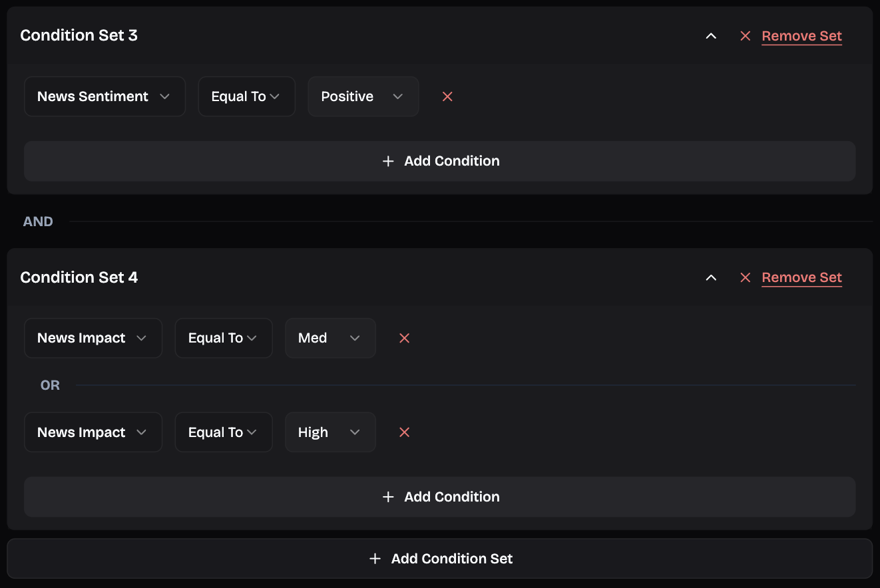Collapse Condition Set 3 using chevron
The height and width of the screenshot is (588, 880).
click(711, 36)
